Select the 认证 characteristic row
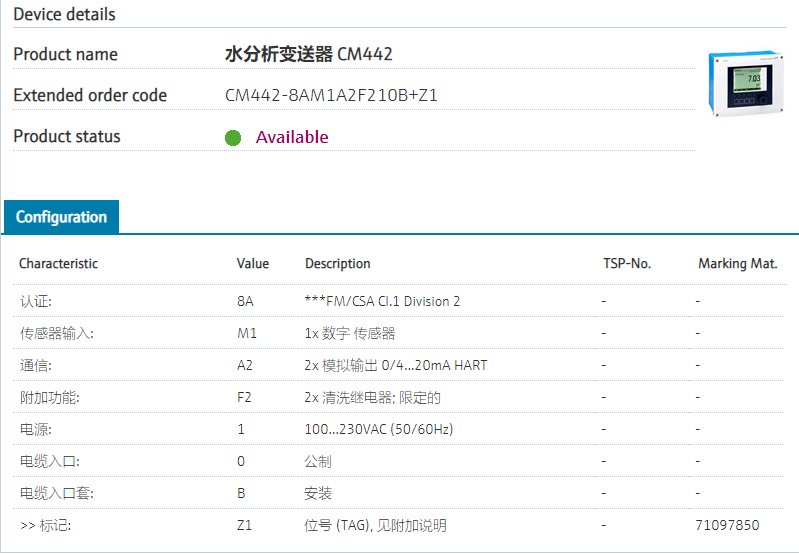This screenshot has height=554, width=799. (36, 301)
